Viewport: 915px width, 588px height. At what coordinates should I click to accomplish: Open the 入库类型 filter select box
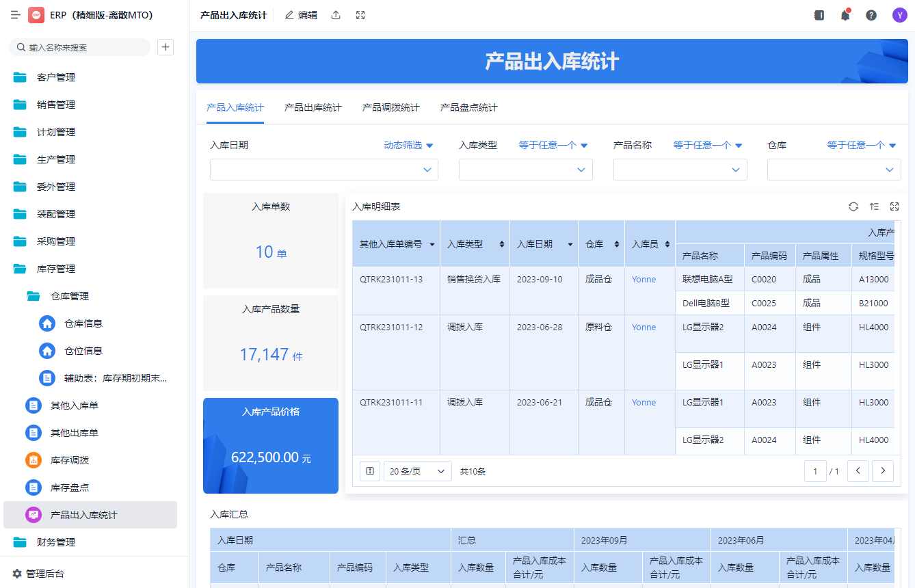pyautogui.click(x=526, y=170)
